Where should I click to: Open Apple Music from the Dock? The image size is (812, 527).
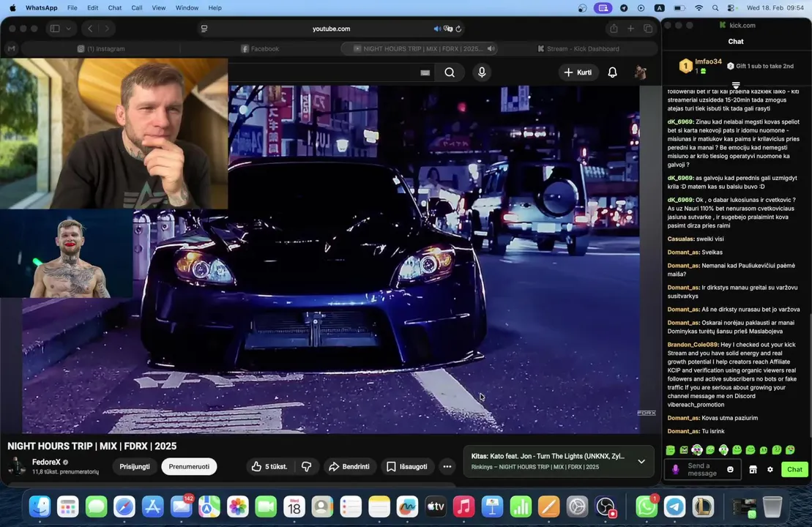pyautogui.click(x=464, y=507)
